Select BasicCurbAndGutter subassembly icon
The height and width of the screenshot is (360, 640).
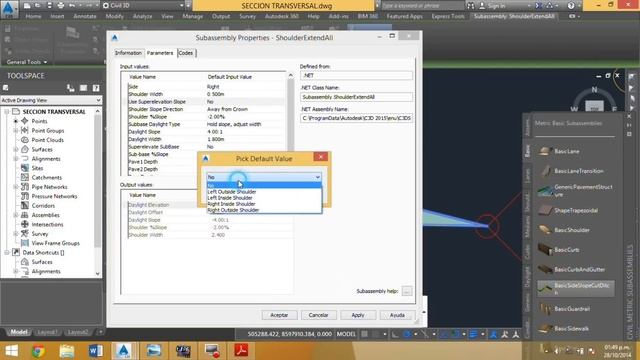coord(545,269)
